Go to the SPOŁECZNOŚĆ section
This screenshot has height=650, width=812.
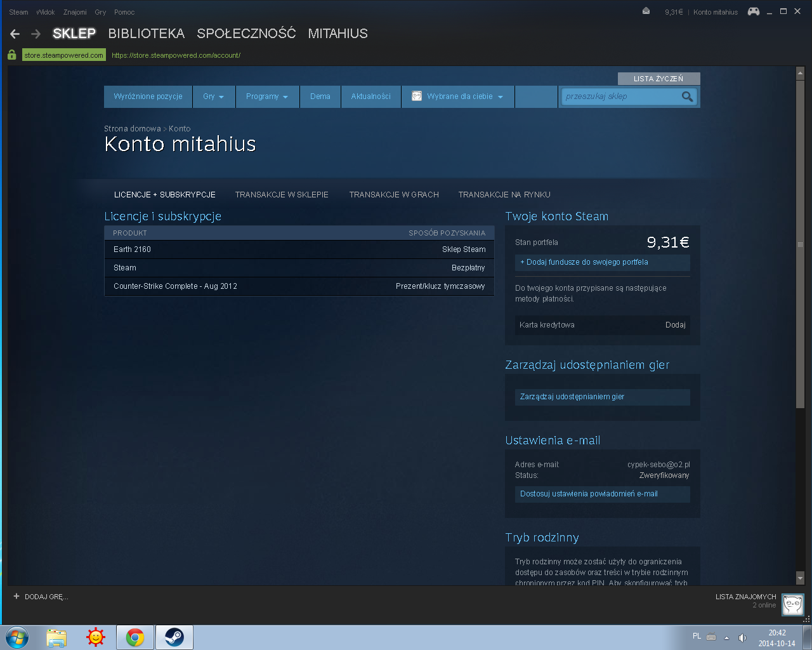[x=246, y=34]
